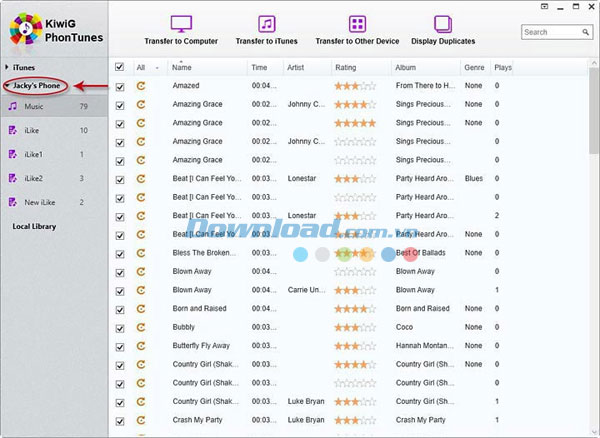Click the sync icon beside Amazed

coord(141,86)
